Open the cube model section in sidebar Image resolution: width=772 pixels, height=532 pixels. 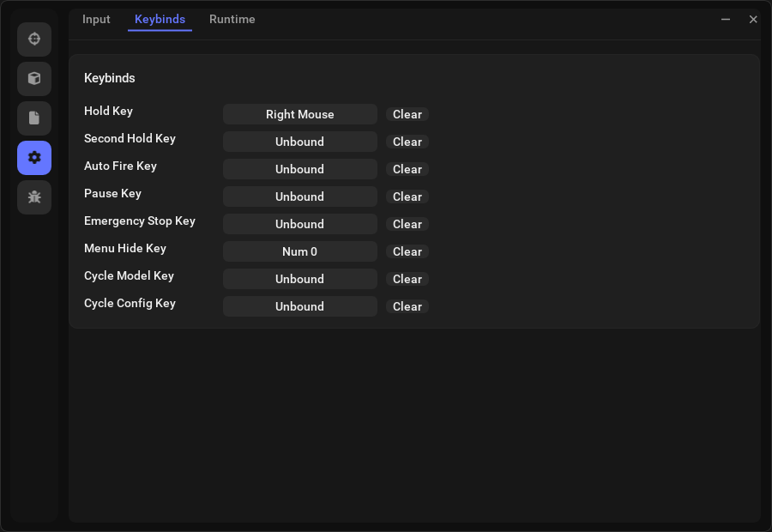(x=34, y=78)
